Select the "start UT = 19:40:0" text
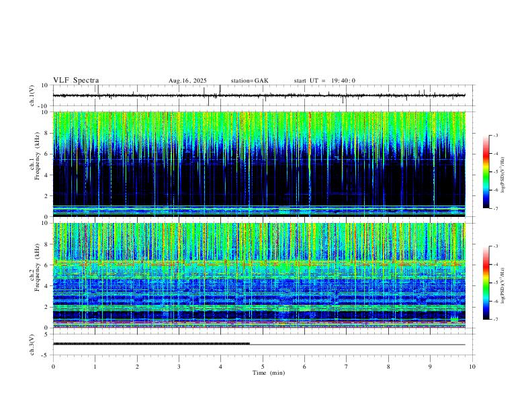The image size is (532, 411). tap(324, 81)
